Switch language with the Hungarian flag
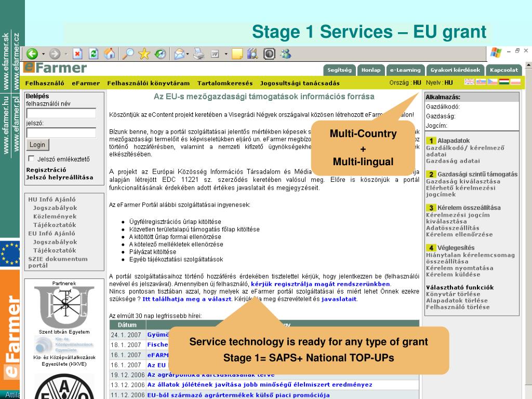Screen dimensions: 532x399 tap(504, 82)
